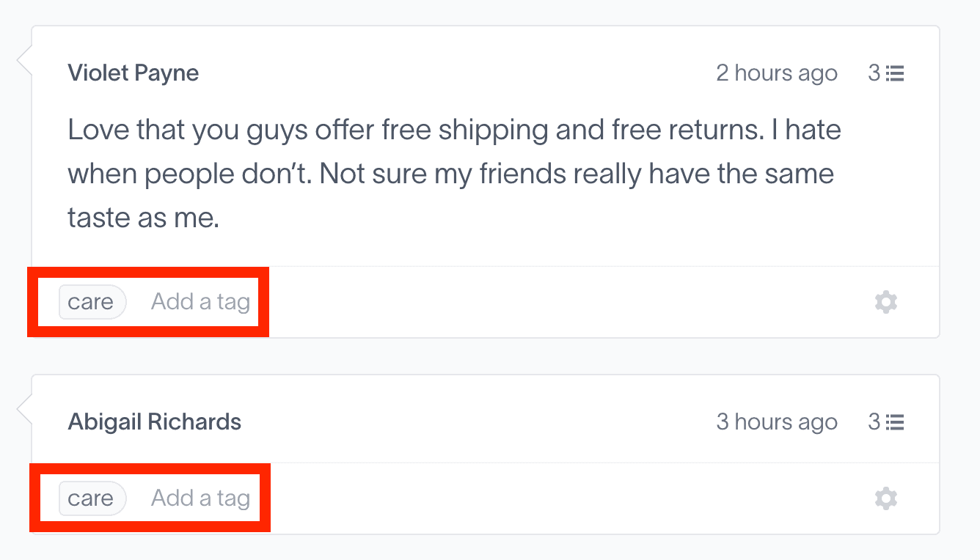The height and width of the screenshot is (560, 980).
Task: Click the "3 hours ago" timestamp
Action: pos(777,422)
